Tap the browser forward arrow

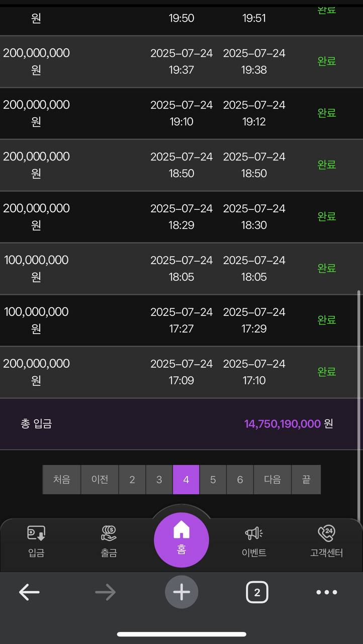click(105, 592)
